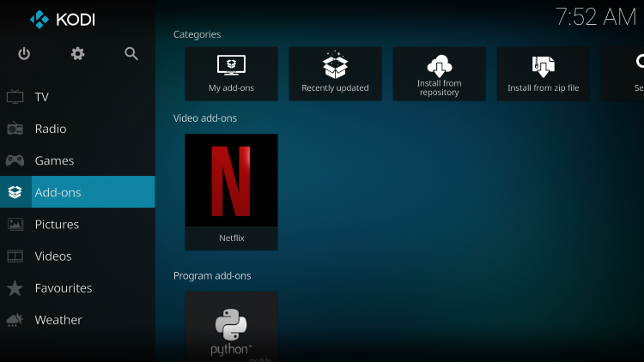Select the Pictures icon in the sidebar
This screenshot has width=644, height=362.
(x=15, y=224)
